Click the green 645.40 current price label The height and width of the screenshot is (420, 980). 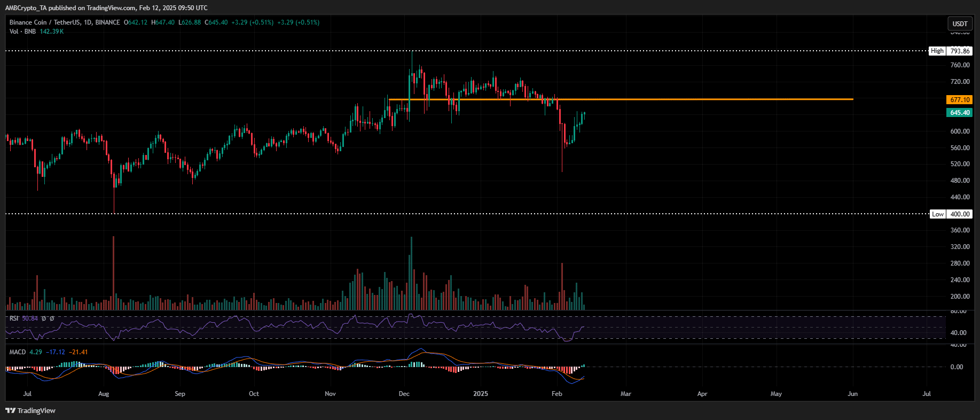pos(959,113)
